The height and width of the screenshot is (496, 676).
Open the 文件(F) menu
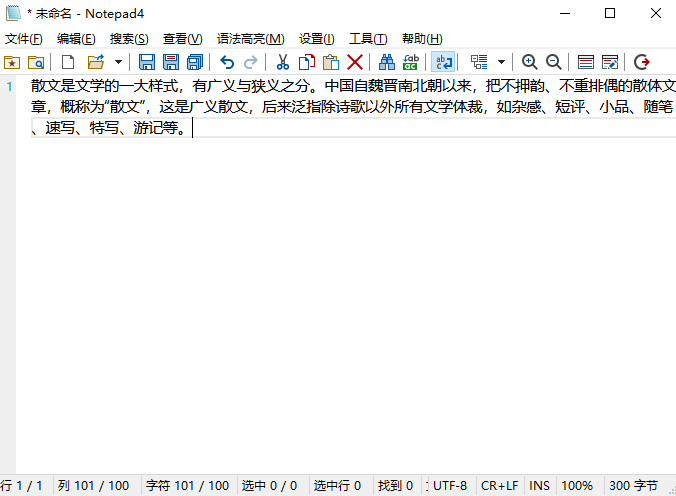coord(24,39)
